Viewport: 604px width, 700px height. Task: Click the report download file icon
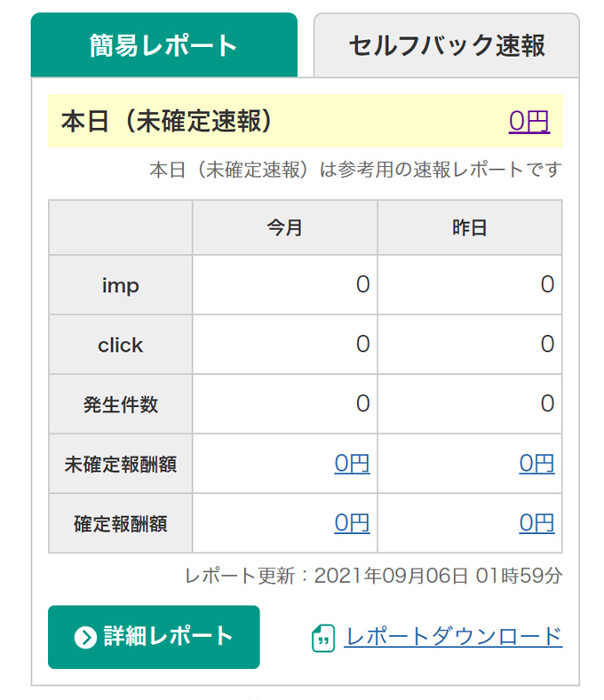323,639
